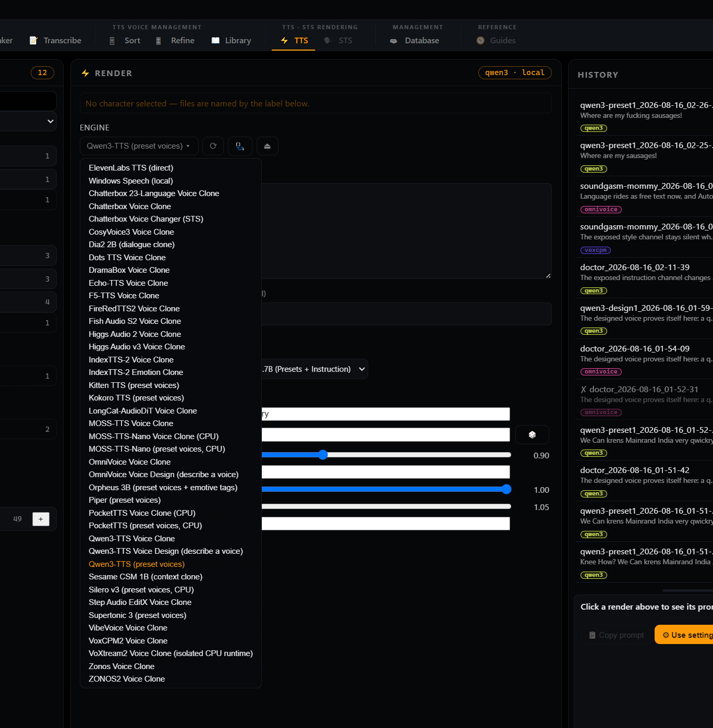Screen dimensions: 713x728
Task: Click the plus button beside 49
Action: tap(41, 519)
